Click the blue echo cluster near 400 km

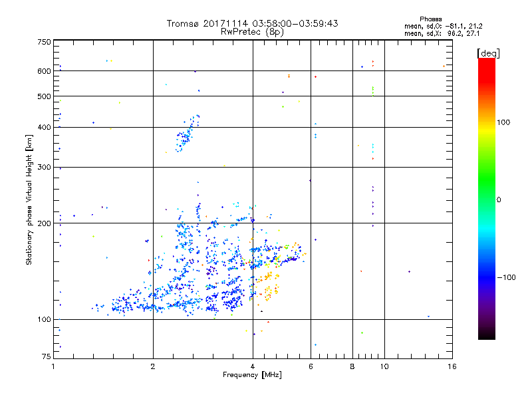188,135
